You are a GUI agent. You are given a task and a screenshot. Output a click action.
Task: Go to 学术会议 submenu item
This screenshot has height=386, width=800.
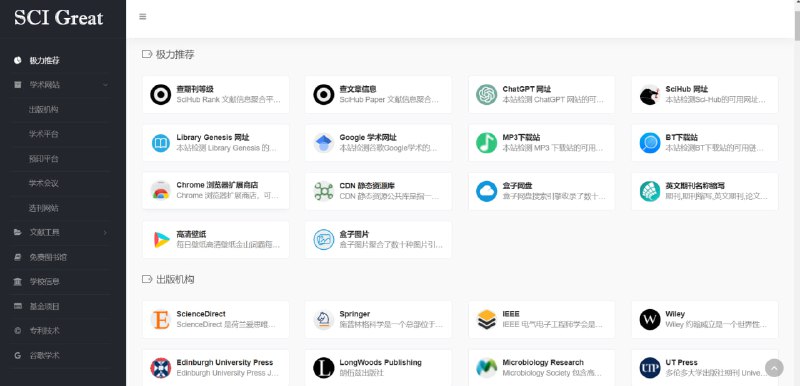(x=44, y=184)
